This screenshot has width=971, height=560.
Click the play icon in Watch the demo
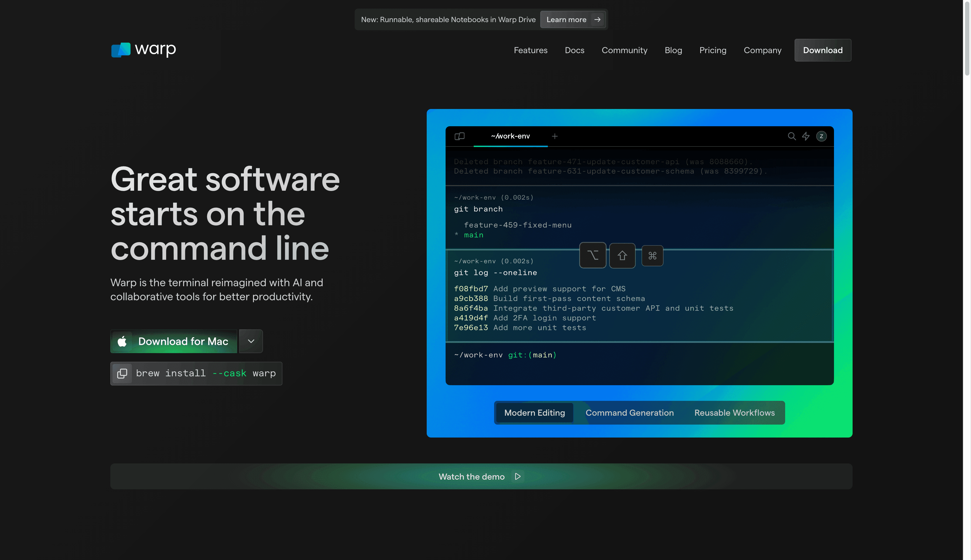coord(518,476)
